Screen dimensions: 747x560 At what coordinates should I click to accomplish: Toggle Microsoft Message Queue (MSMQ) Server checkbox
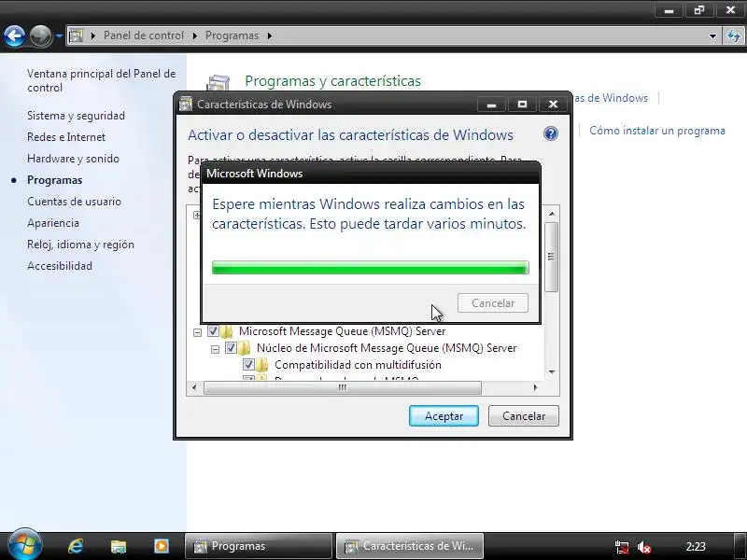214,331
